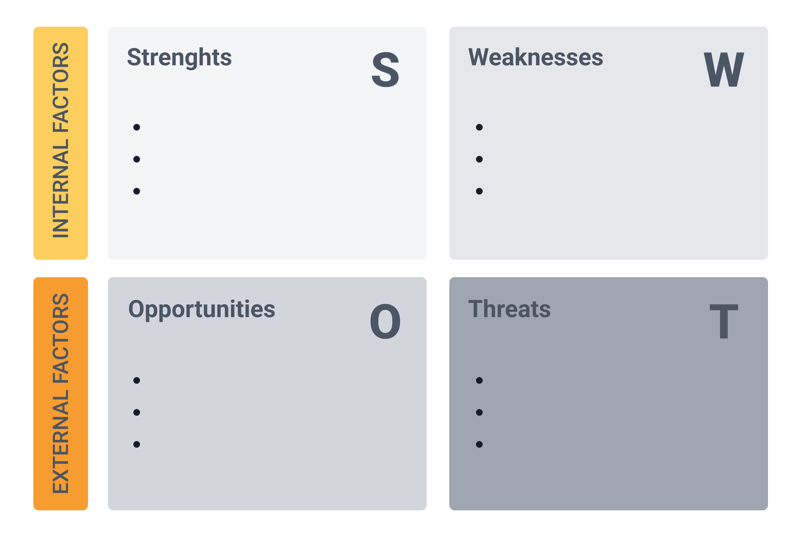Click third bullet under Opportunities
Image resolution: width=800 pixels, height=533 pixels.
137,444
